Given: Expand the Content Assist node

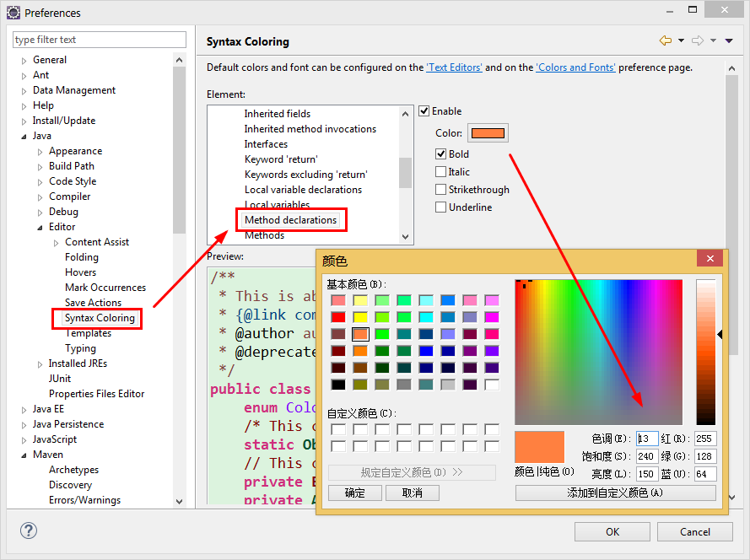Looking at the screenshot, I should (x=56, y=243).
